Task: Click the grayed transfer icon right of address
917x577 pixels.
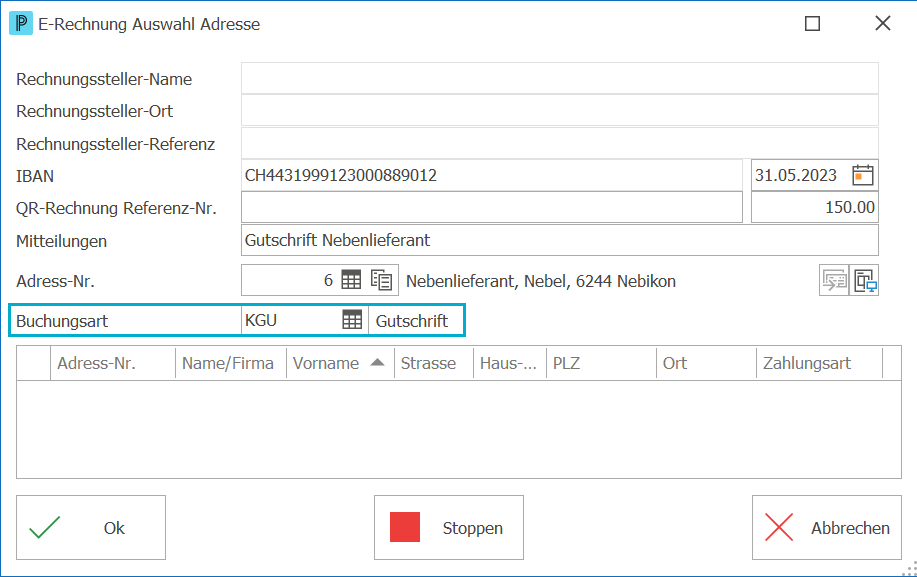Action: pos(834,281)
